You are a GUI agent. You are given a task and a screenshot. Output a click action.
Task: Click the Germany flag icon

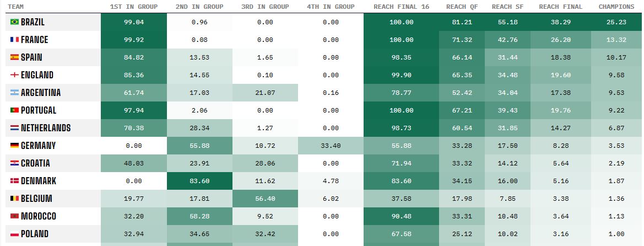pos(14,146)
